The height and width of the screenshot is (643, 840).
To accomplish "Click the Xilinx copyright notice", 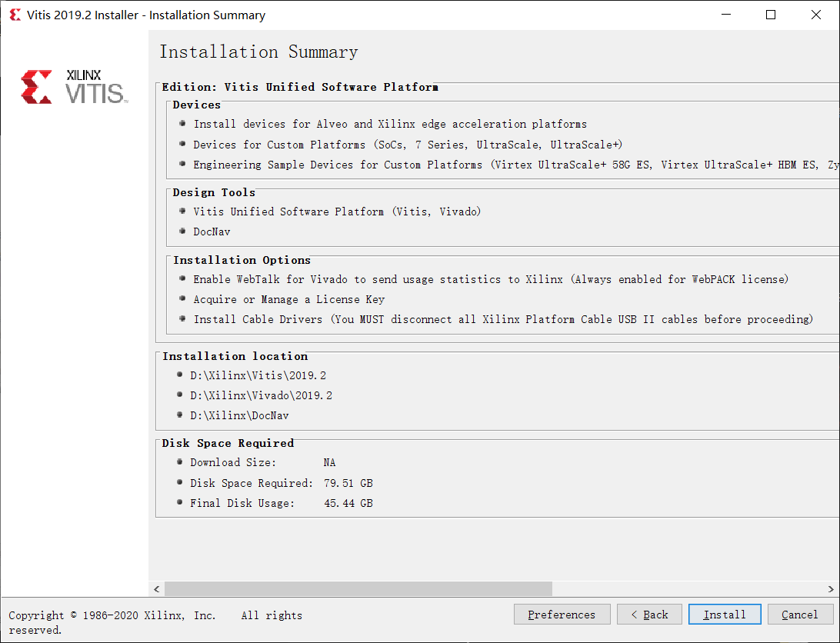I will [155, 622].
